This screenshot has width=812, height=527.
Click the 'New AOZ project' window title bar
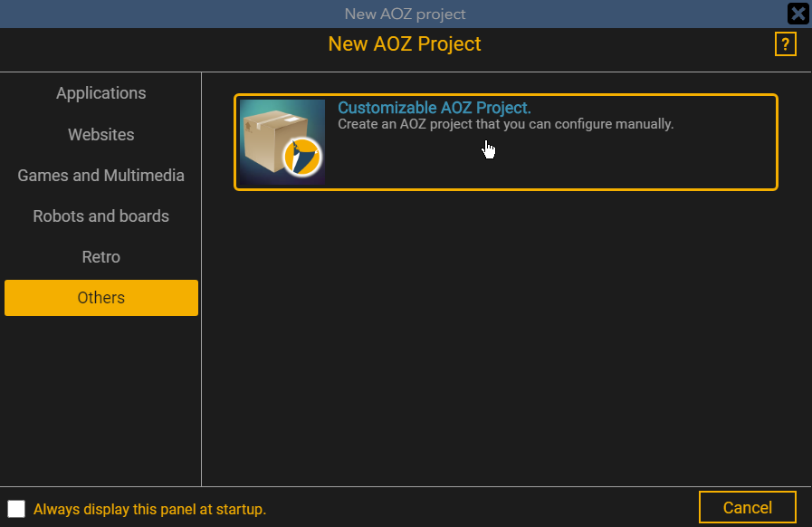(405, 14)
